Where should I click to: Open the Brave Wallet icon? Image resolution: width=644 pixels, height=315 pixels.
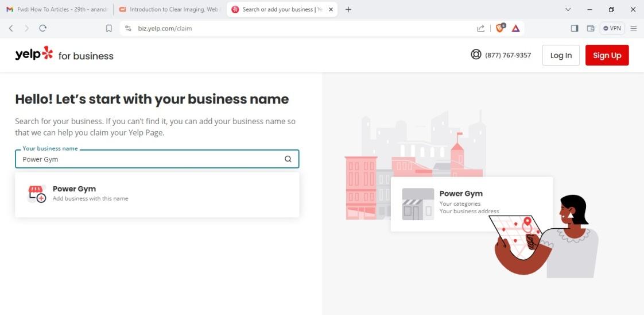(x=591, y=28)
